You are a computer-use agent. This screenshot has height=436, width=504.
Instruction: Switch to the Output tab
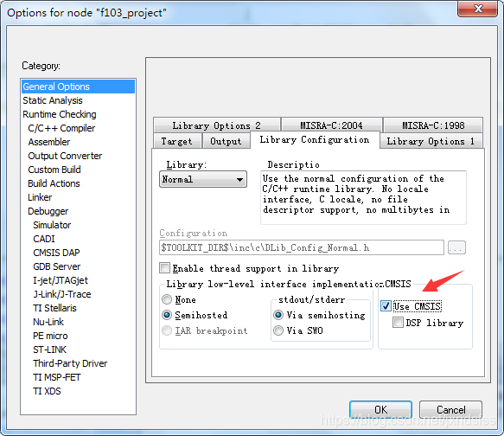226,141
